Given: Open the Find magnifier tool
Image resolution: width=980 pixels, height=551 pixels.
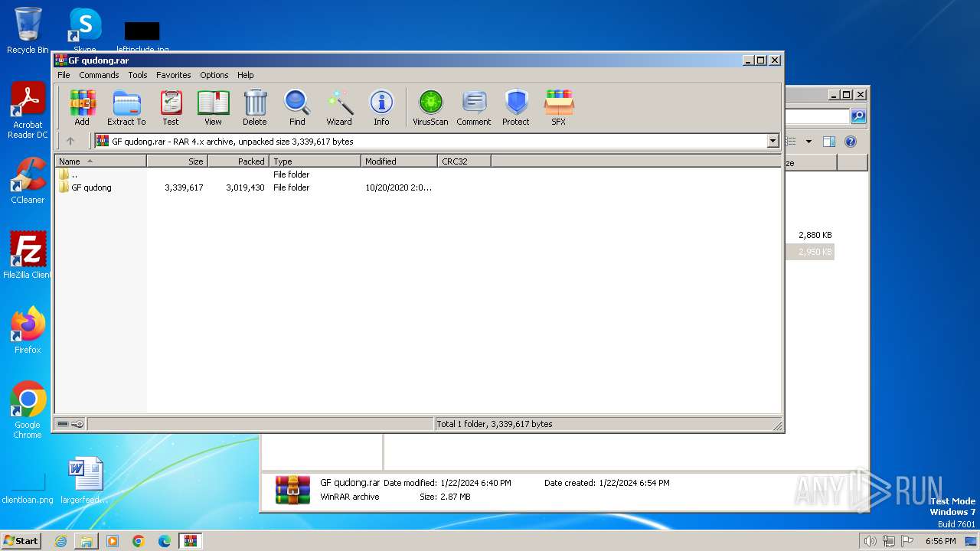Looking at the screenshot, I should 297,108.
